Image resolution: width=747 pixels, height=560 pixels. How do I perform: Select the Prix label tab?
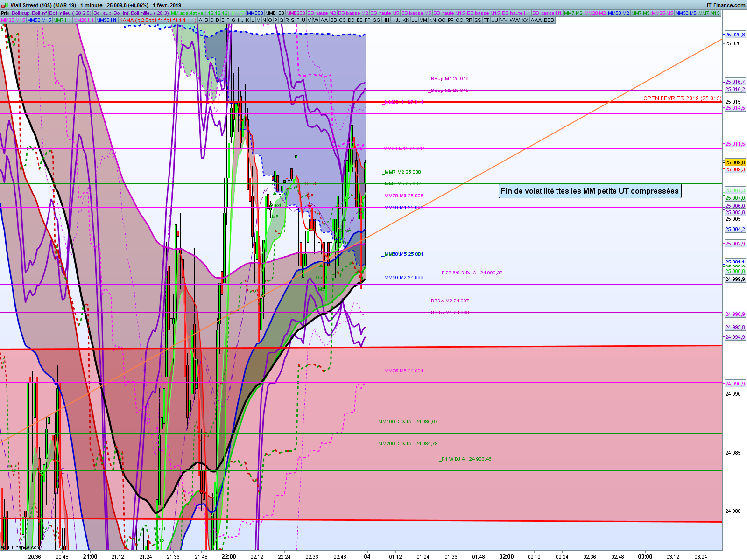(x=5, y=13)
